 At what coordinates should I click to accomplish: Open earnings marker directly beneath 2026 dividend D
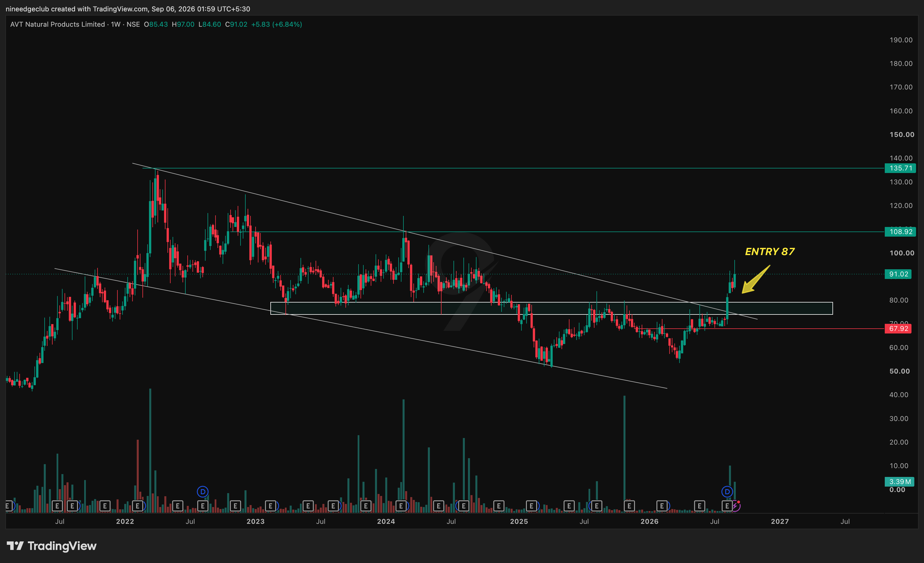click(x=727, y=506)
